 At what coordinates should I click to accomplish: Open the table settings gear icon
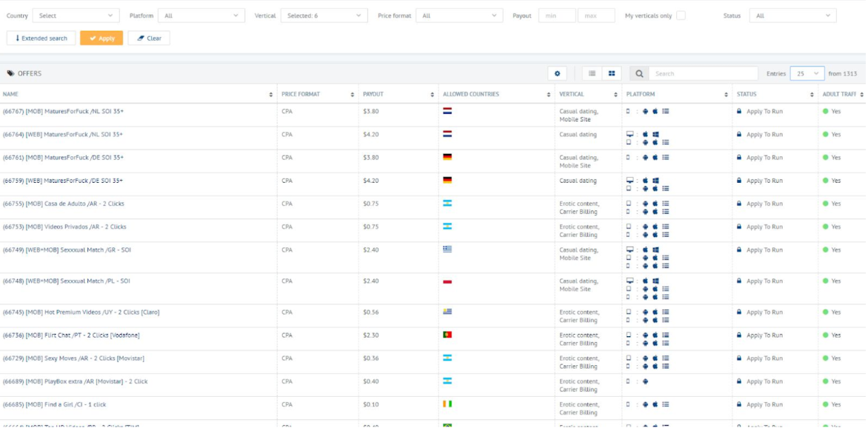[557, 73]
